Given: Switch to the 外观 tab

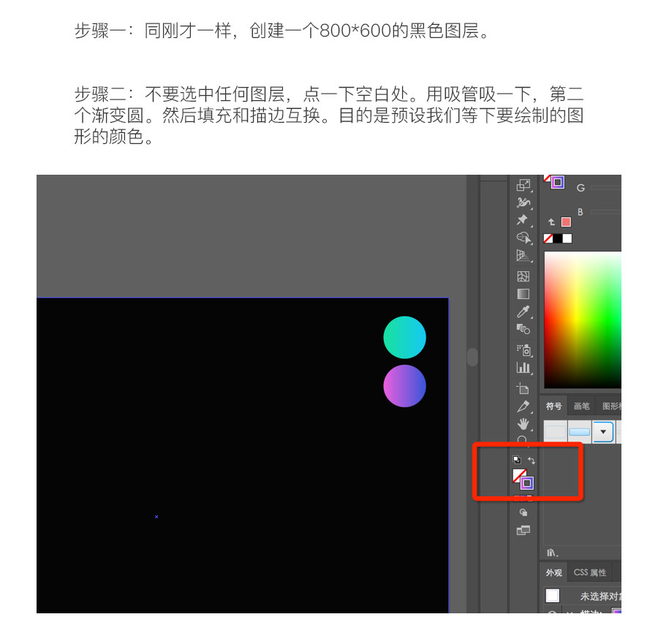Looking at the screenshot, I should 553,572.
